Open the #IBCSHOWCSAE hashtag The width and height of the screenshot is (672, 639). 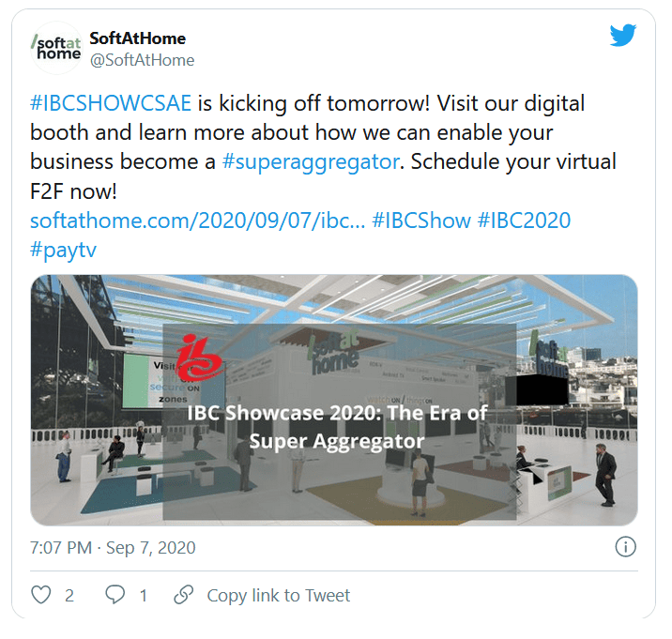coord(111,103)
